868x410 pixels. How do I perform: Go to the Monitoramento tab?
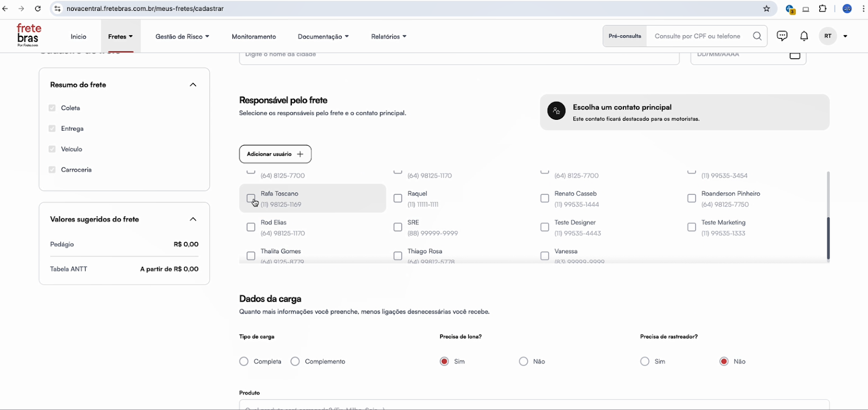pos(253,36)
